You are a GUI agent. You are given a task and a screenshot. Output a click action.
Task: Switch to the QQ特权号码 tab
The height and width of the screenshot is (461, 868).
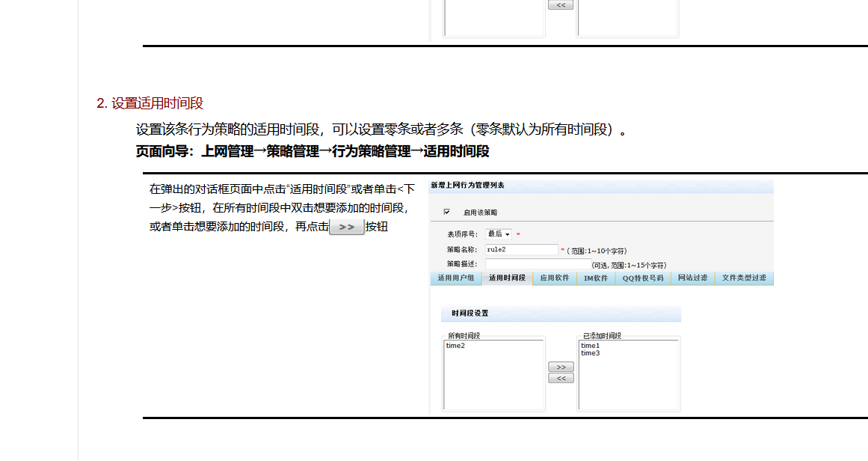643,278
